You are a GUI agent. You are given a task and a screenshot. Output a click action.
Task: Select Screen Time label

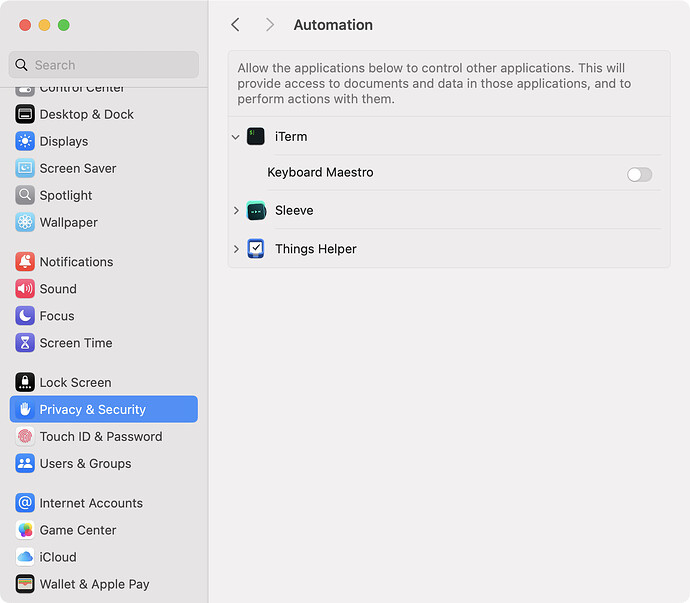click(76, 343)
